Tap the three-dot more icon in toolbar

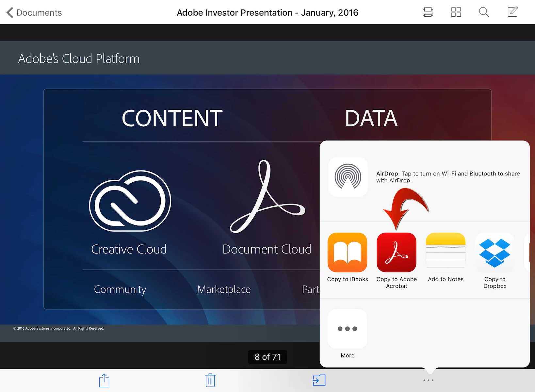point(428,380)
